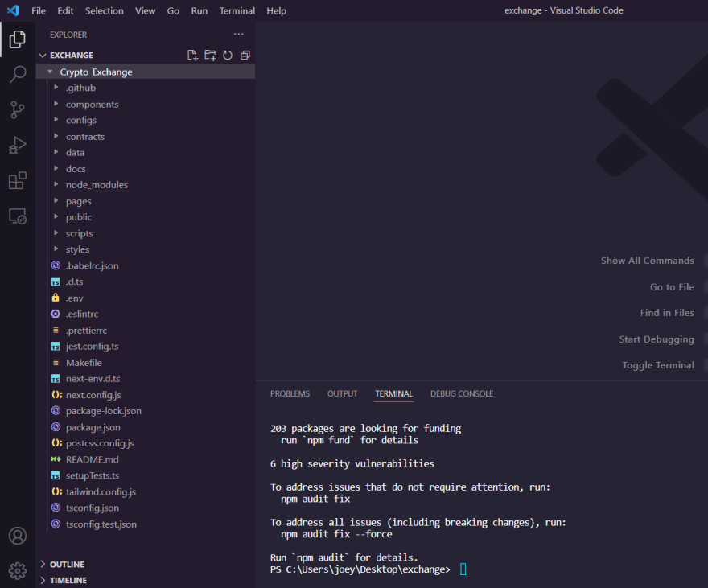Click the .env lock icon
708x588 pixels.
[56, 298]
